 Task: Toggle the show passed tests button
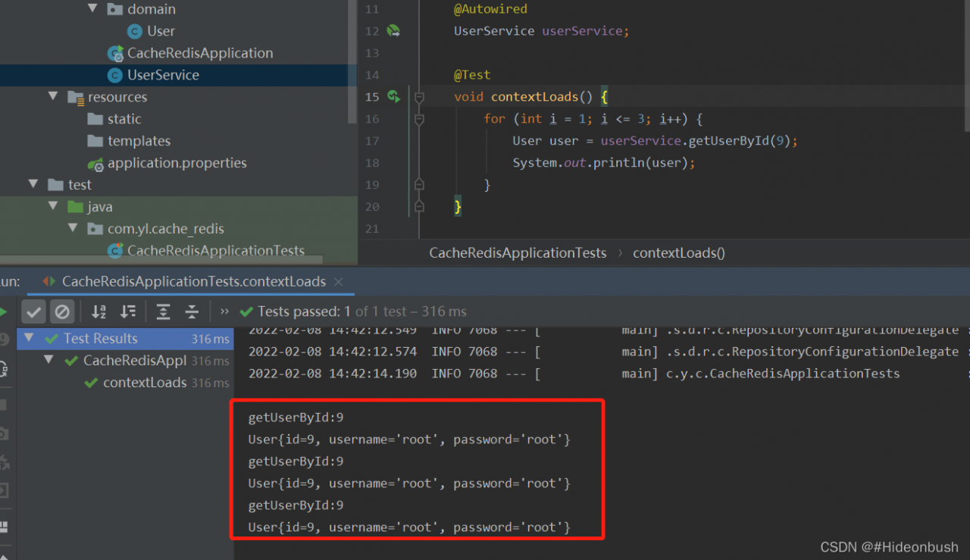pos(33,311)
